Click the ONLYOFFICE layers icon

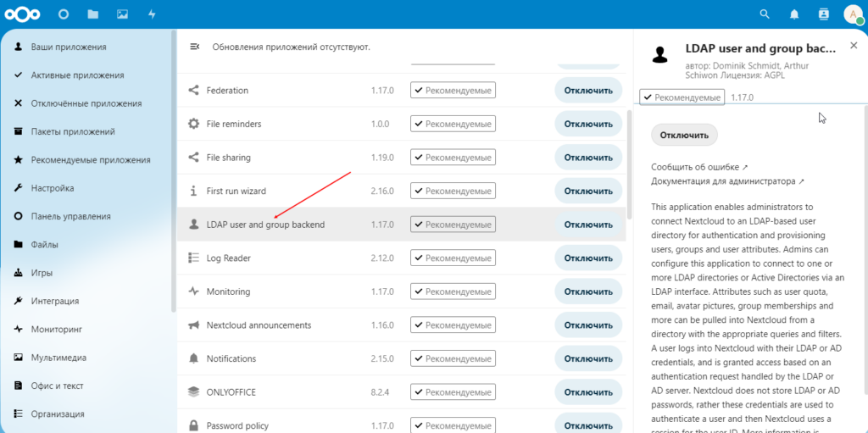click(x=193, y=392)
